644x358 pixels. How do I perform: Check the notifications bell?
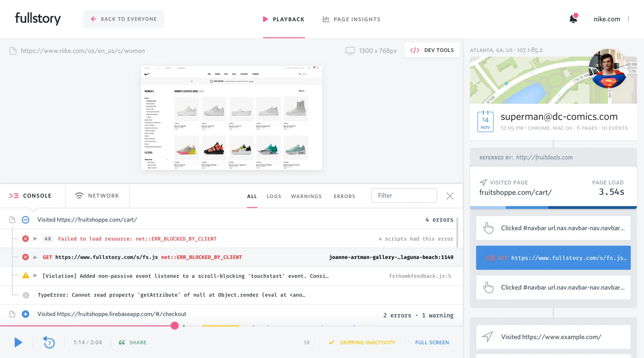(573, 19)
